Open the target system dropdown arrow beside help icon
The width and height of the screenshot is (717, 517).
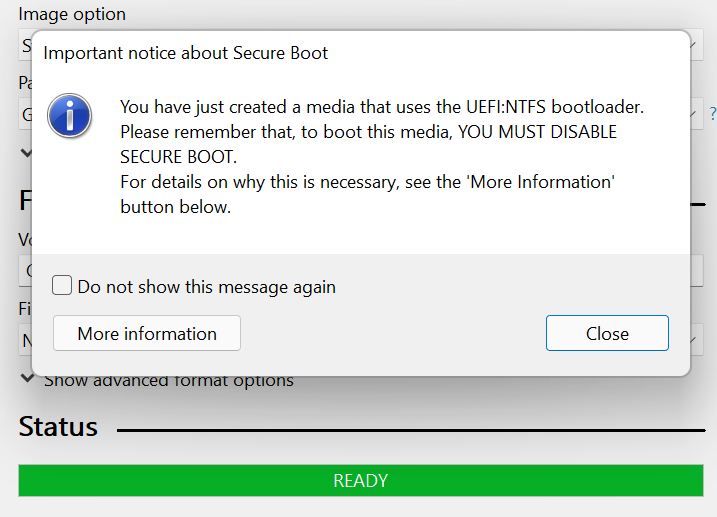click(697, 114)
